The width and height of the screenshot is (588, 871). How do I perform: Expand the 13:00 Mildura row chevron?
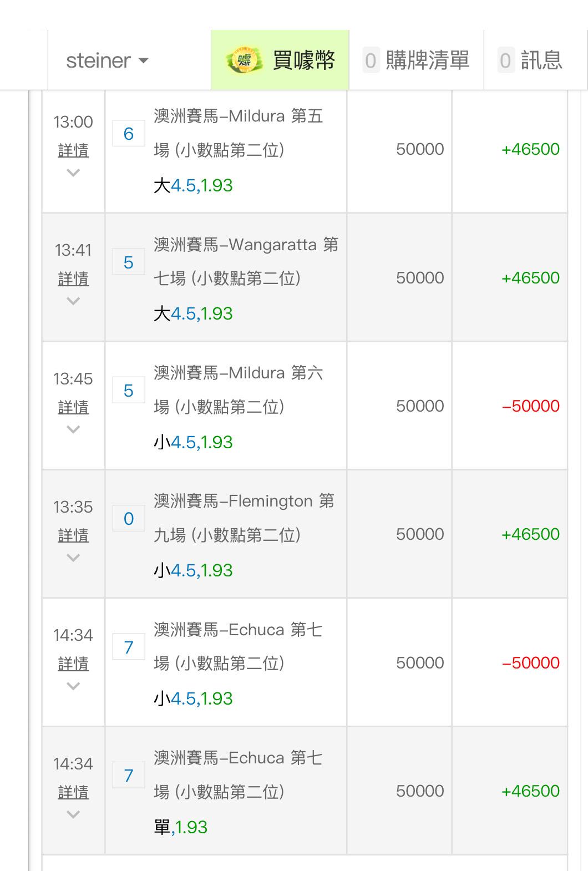[73, 173]
